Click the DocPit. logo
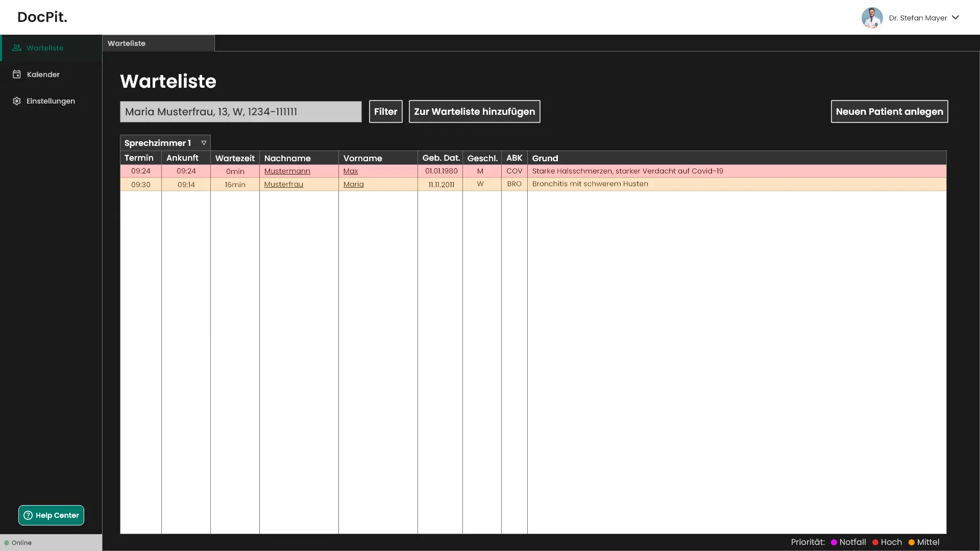Viewport: 980px width, 551px height. (x=42, y=17)
